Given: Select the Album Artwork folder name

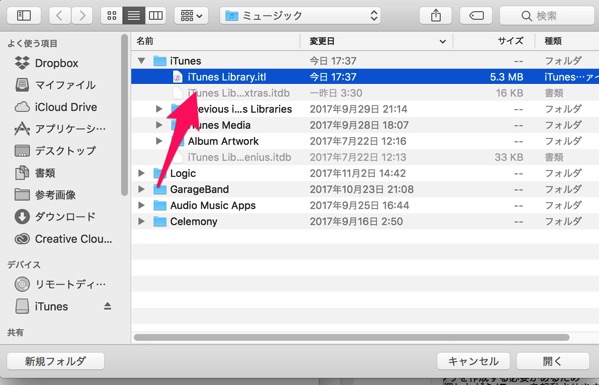Looking at the screenshot, I should pyautogui.click(x=223, y=141).
